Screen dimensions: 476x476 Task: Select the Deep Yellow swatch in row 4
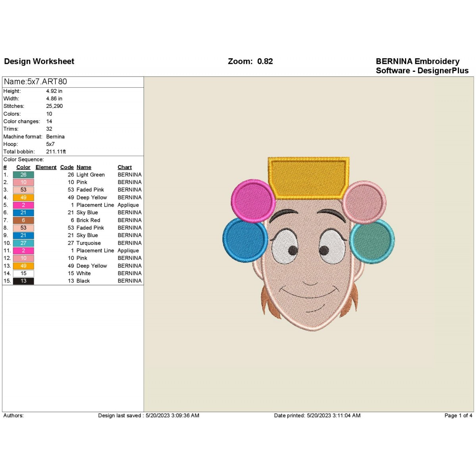[x=23, y=198]
